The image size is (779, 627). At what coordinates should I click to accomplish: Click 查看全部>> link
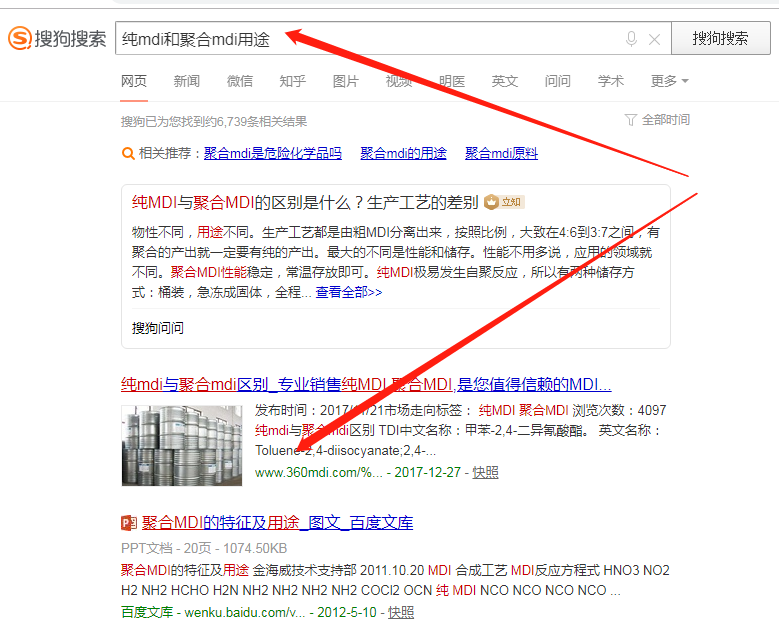[x=349, y=292]
